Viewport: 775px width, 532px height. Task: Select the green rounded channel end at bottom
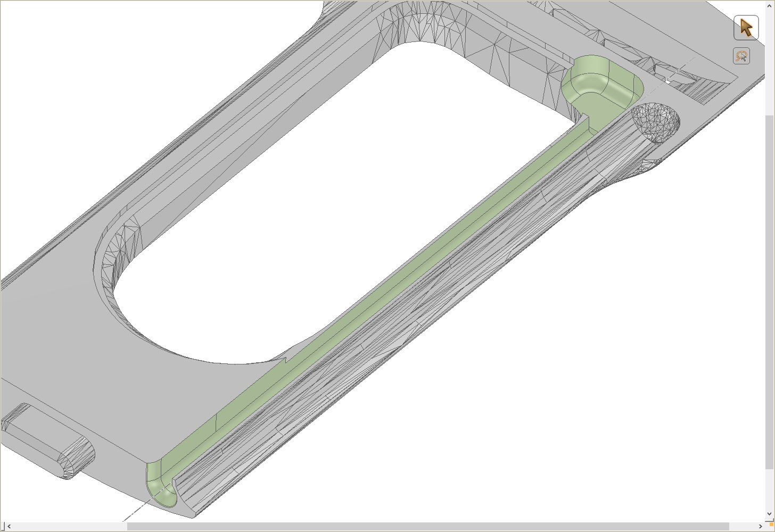[161, 484]
